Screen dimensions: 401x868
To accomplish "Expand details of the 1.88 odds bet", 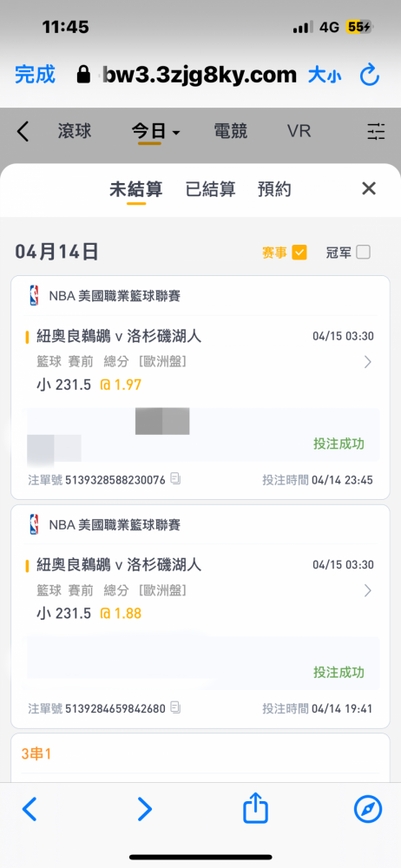I will [368, 590].
